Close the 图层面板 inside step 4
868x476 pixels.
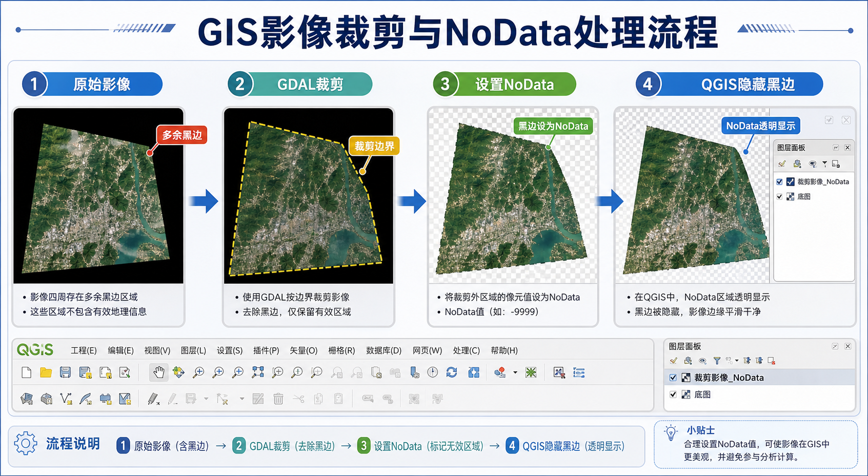pos(847,148)
